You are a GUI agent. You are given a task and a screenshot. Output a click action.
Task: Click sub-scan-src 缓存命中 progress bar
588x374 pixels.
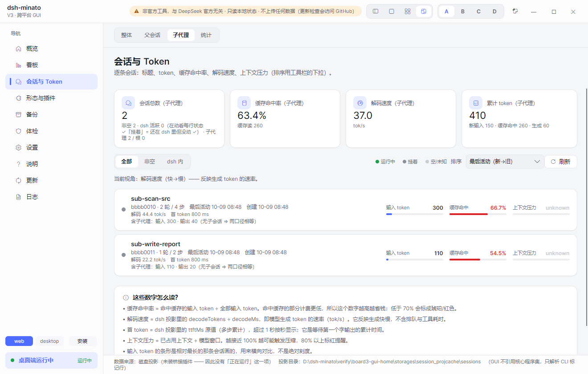478,214
